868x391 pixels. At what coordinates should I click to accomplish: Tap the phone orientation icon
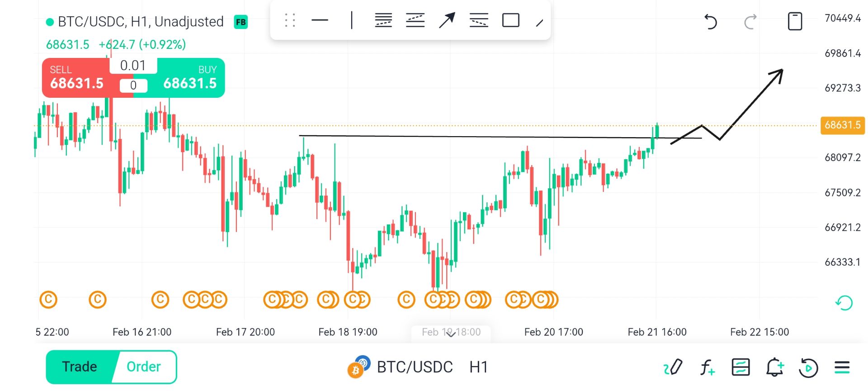795,21
